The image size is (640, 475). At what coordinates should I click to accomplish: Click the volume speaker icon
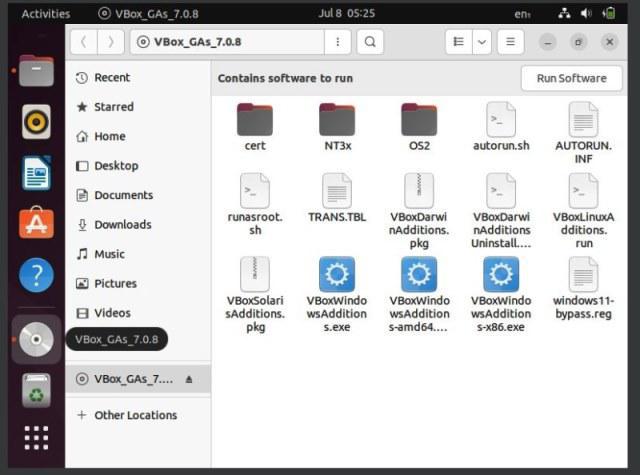pos(586,14)
